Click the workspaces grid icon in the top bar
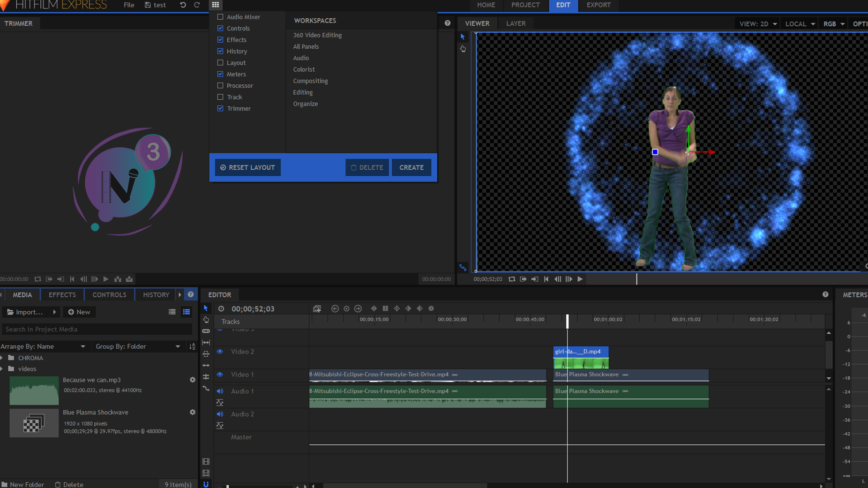This screenshot has height=488, width=868. 215,5
